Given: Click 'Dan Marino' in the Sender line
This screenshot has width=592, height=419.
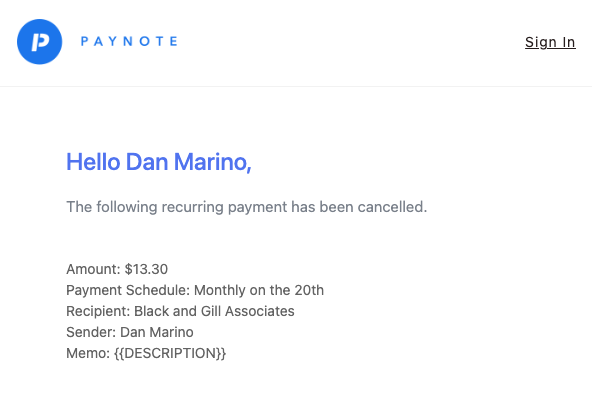Looking at the screenshot, I should (x=156, y=332).
